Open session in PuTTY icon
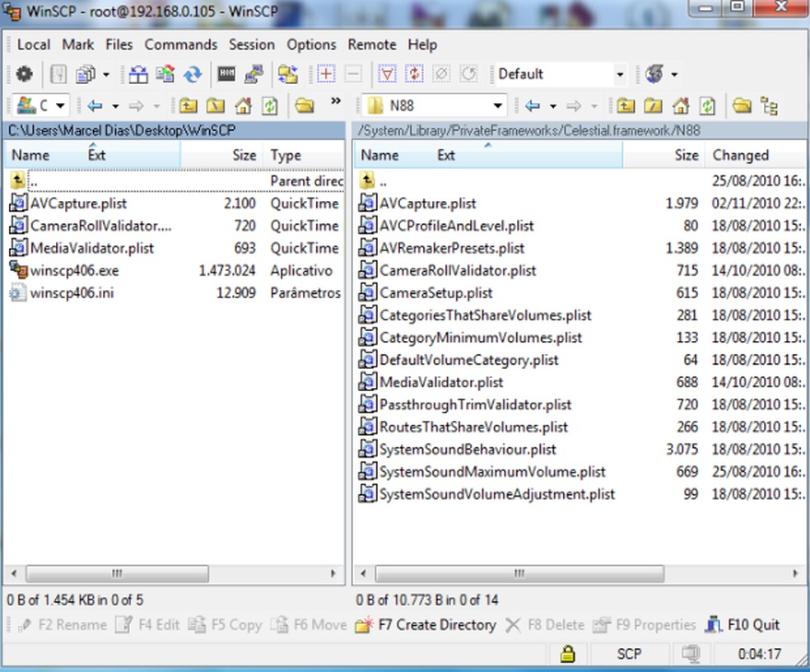This screenshot has height=672, width=810. click(x=254, y=74)
